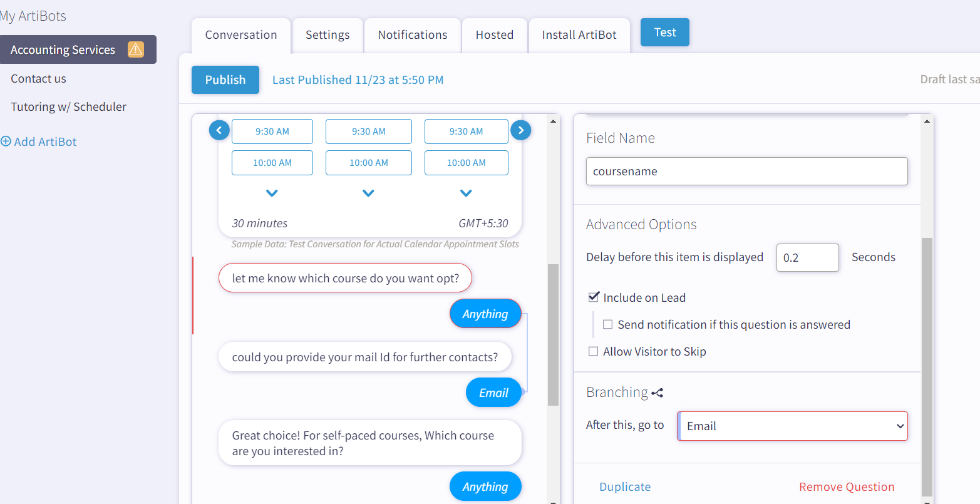The height and width of the screenshot is (504, 980).
Task: Select the Email response bubble
Action: [x=493, y=393]
